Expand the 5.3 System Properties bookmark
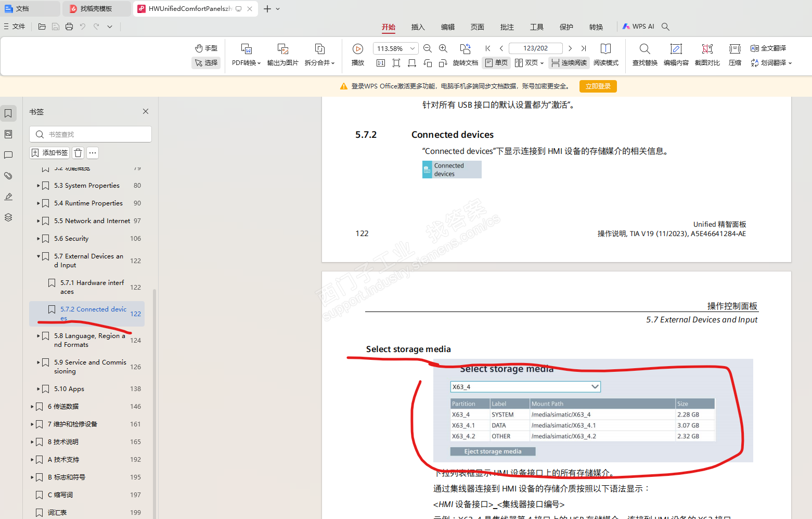Screen dimensions: 812x519 pos(38,186)
